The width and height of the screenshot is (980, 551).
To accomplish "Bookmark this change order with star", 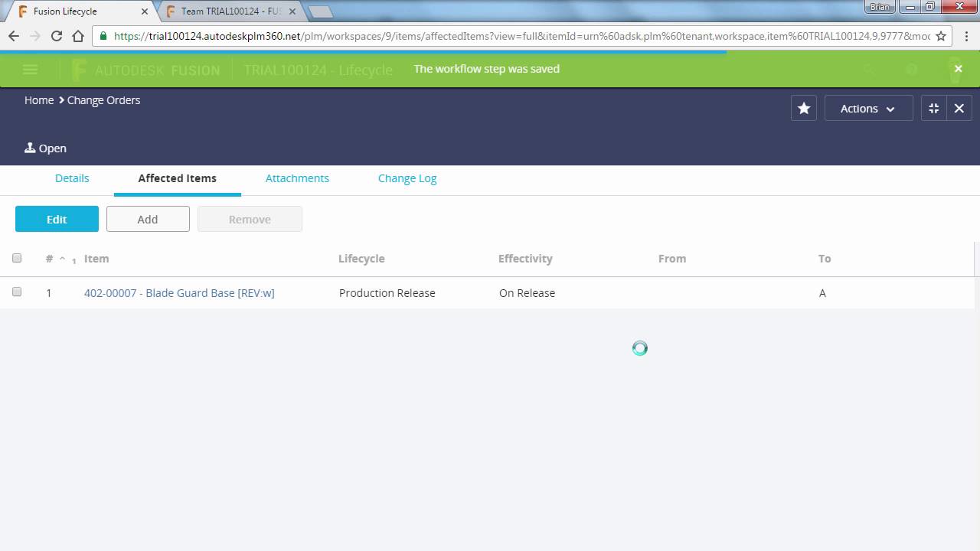I will point(804,109).
